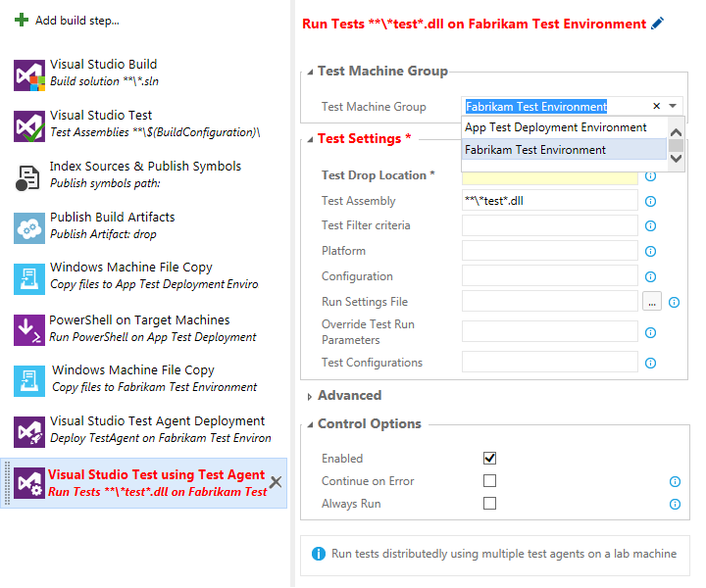Click the Run Settings File input field
Image resolution: width=706 pixels, height=588 pixels.
550,302
